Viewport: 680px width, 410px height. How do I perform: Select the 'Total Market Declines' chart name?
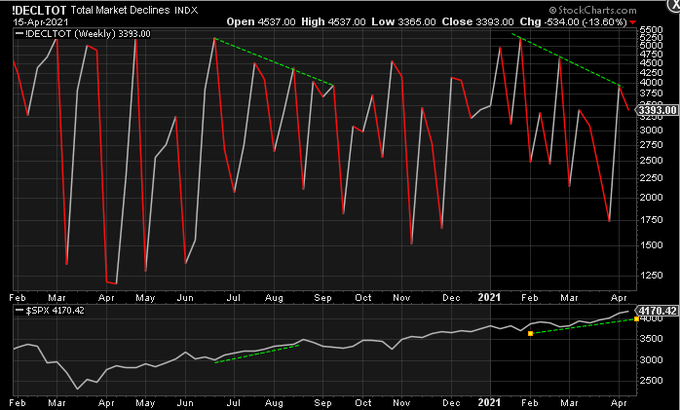[x=120, y=10]
